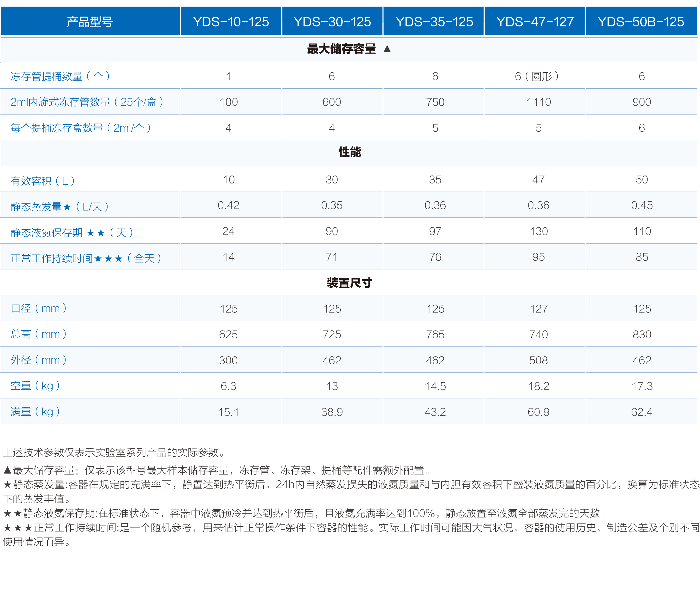Click the 15.1 full weight value
This screenshot has width=700, height=592.
(x=229, y=412)
